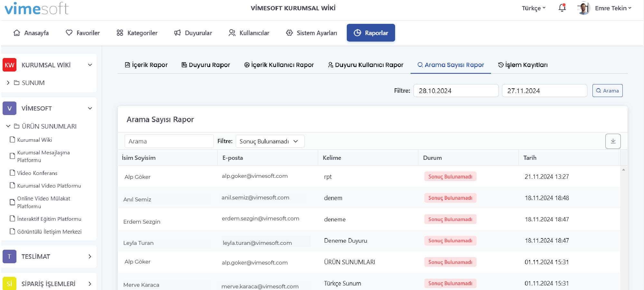
Task: Click the Merve Karaca name cell
Action: [x=141, y=285]
